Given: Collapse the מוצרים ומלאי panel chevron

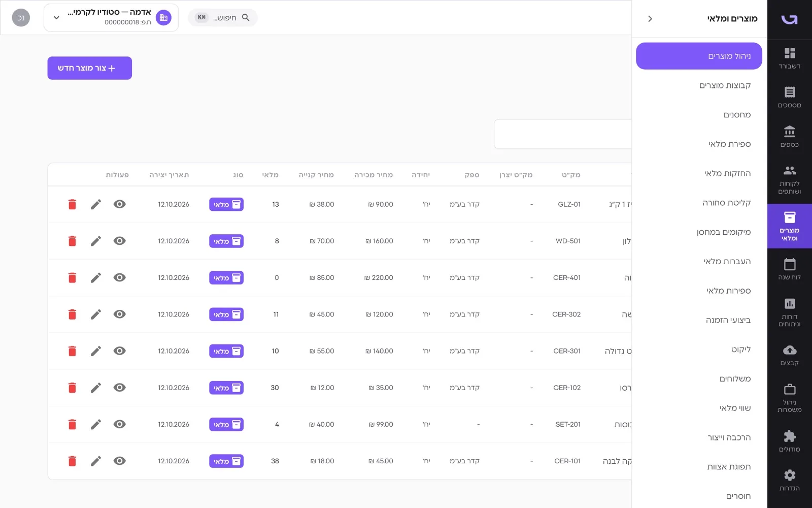Looking at the screenshot, I should [x=650, y=19].
